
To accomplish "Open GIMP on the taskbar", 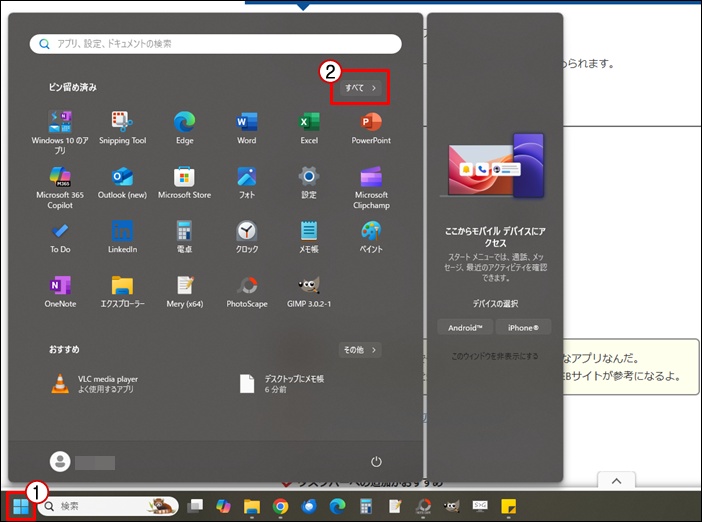I will (451, 506).
